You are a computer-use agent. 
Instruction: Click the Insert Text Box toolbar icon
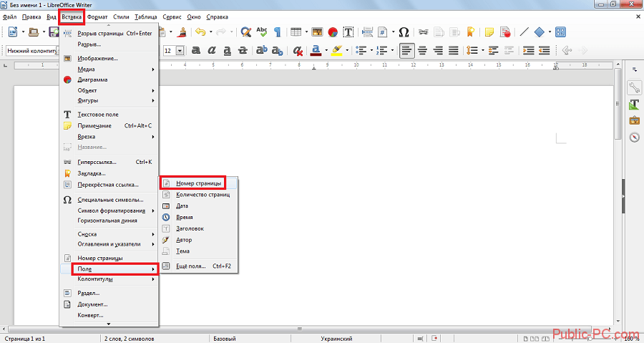pyautogui.click(x=349, y=32)
